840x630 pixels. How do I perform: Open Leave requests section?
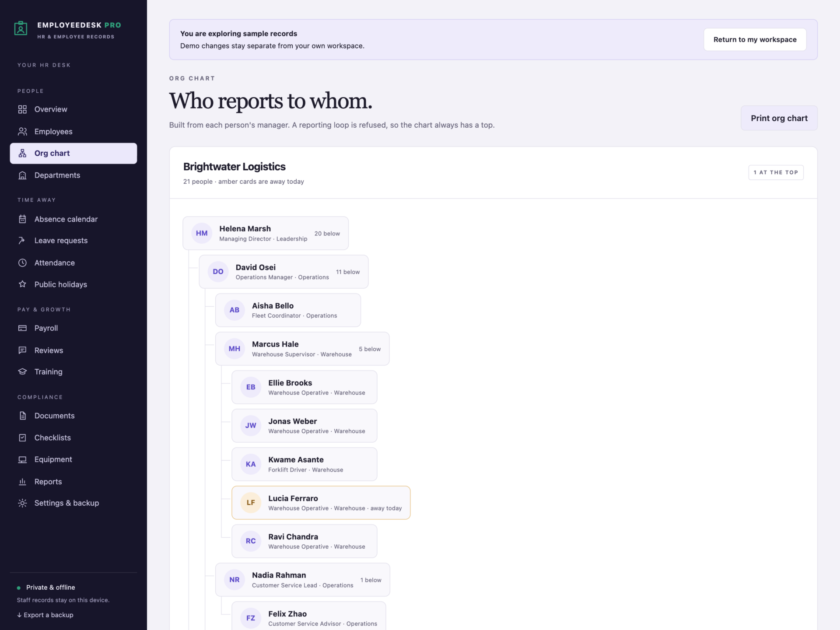(x=73, y=241)
